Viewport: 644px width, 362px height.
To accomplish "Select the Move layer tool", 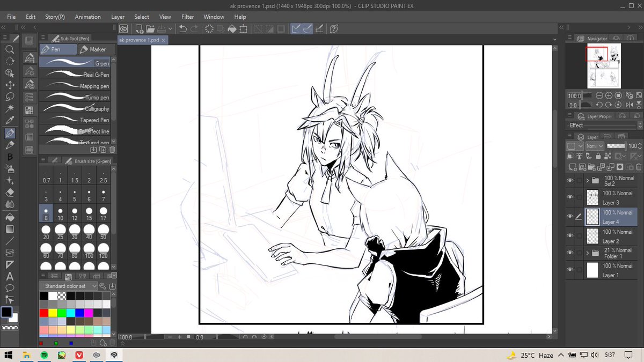I will 10,85.
